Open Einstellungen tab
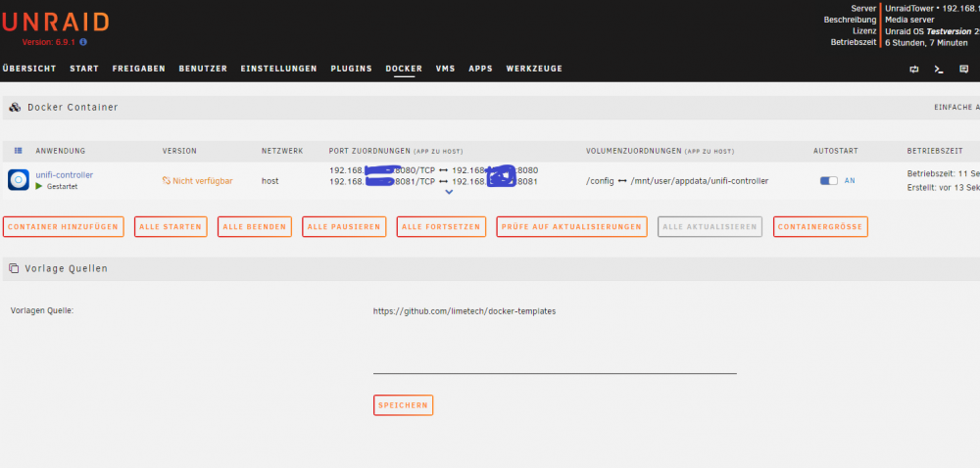This screenshot has height=468, width=980. pos(278,69)
